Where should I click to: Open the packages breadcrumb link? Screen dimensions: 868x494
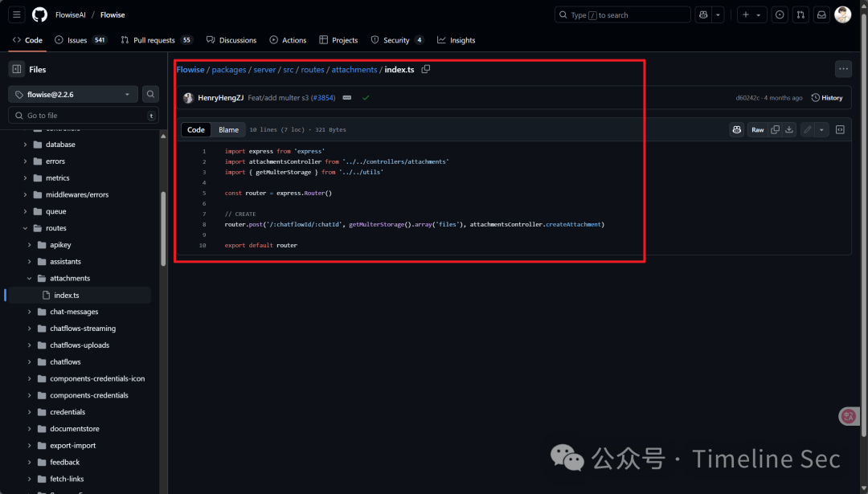[x=228, y=70]
